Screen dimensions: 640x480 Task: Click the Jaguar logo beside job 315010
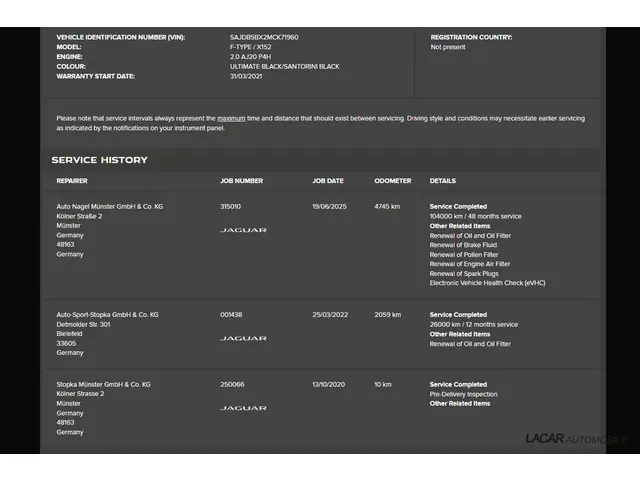point(243,230)
